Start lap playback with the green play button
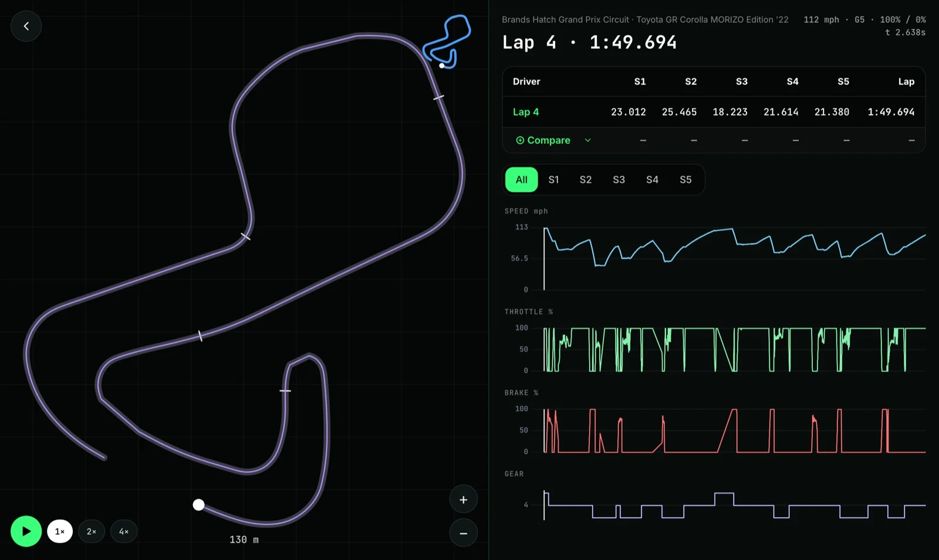This screenshot has height=560, width=939. (26, 531)
